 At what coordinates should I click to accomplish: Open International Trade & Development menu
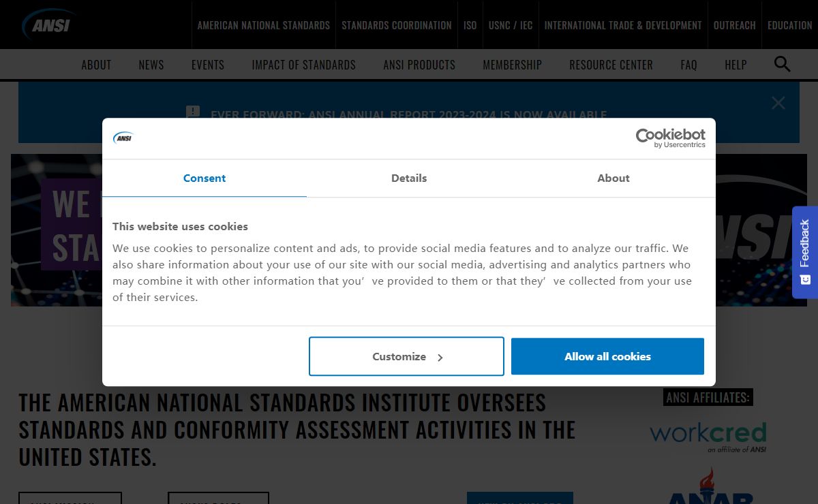(623, 25)
